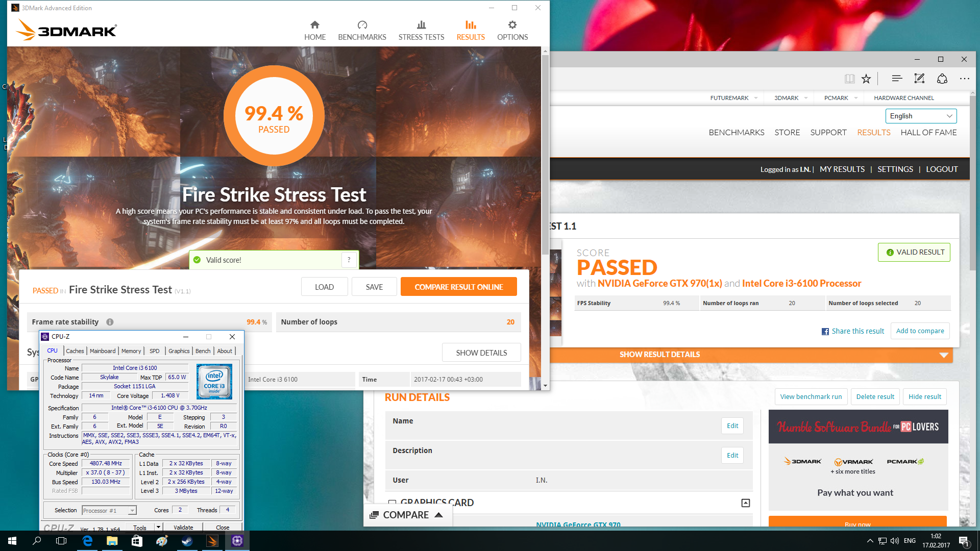Open the Stress Tests section
Image resolution: width=980 pixels, height=551 pixels.
[421, 31]
